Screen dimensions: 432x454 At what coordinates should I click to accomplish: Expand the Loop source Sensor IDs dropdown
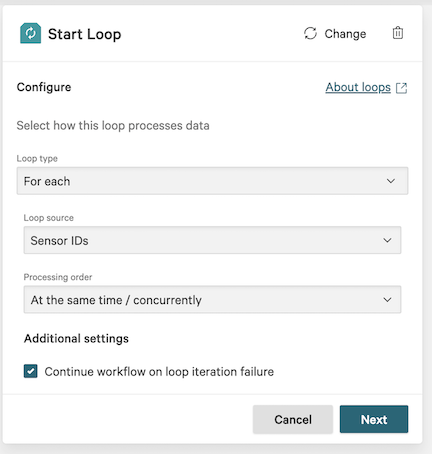(x=212, y=240)
